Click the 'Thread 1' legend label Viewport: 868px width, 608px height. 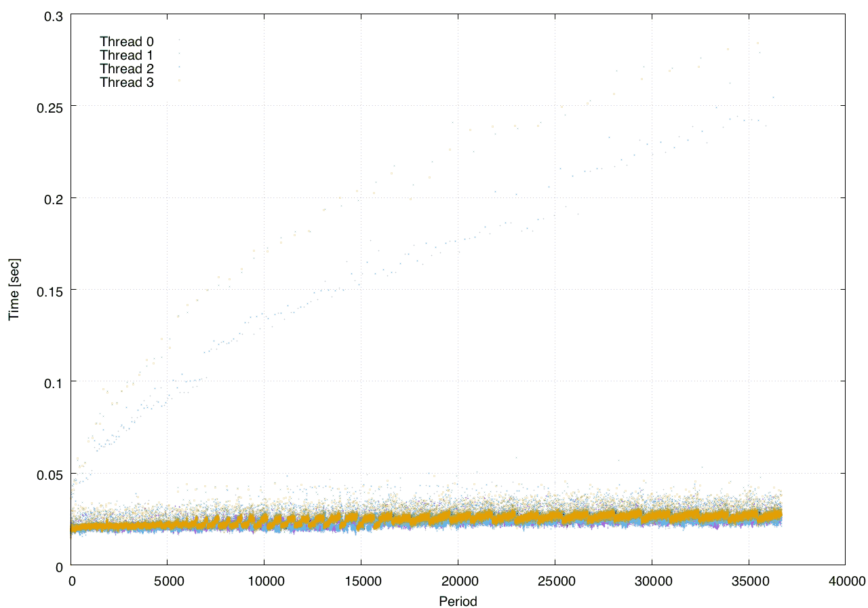[x=127, y=55]
